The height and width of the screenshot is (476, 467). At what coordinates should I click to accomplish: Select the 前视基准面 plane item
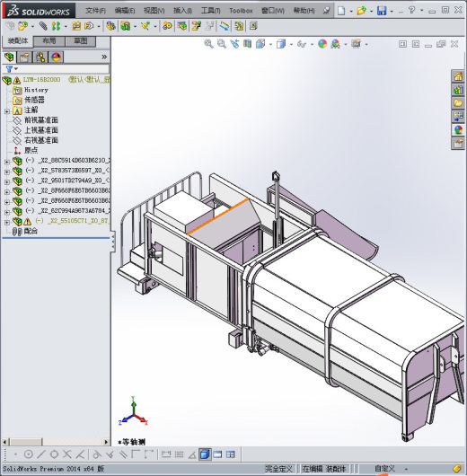[x=41, y=120]
